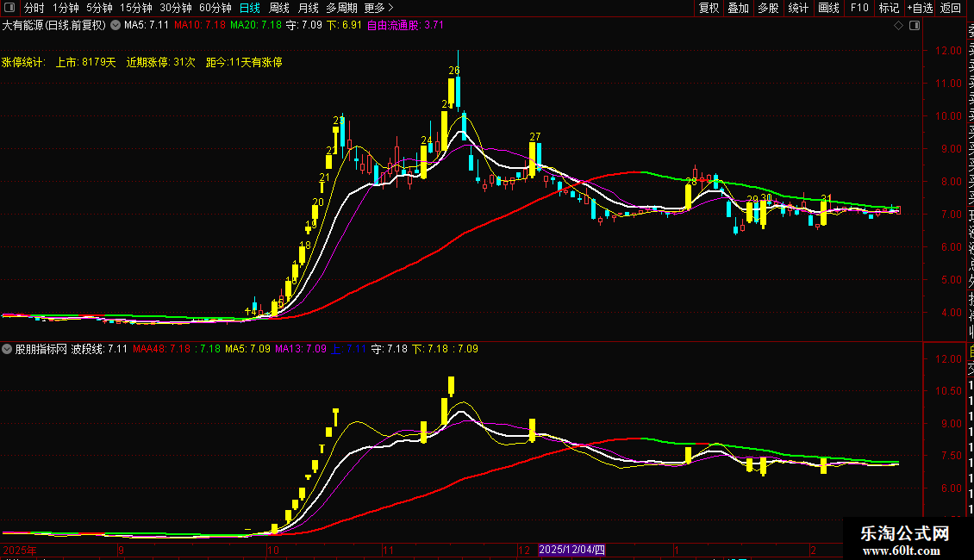Open sub-chart indicator dropdown beside 股朋指标网
This screenshot has height=560, width=974.
7,349
